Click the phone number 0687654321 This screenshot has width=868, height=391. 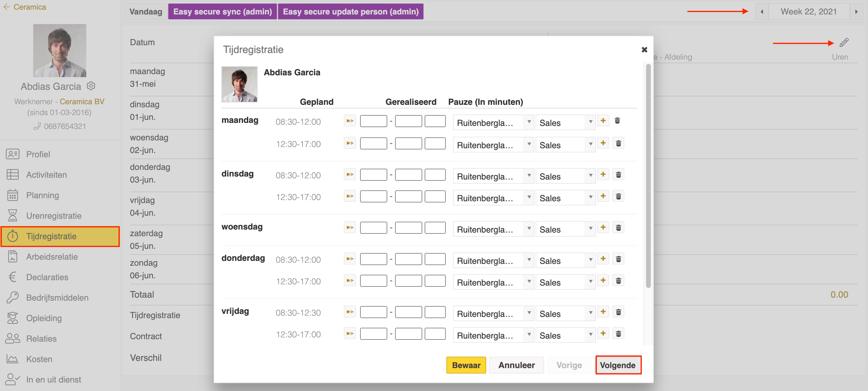pos(65,126)
